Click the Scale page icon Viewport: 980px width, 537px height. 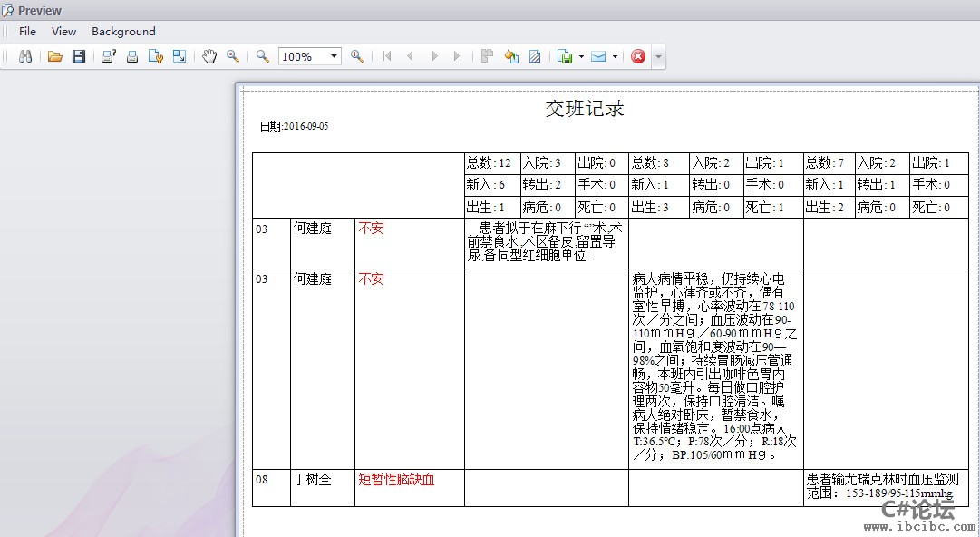tap(180, 56)
